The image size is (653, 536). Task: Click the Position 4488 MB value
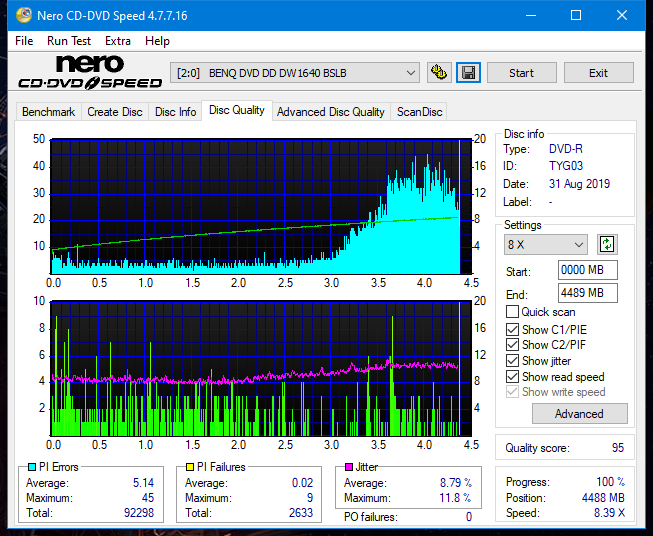click(603, 498)
